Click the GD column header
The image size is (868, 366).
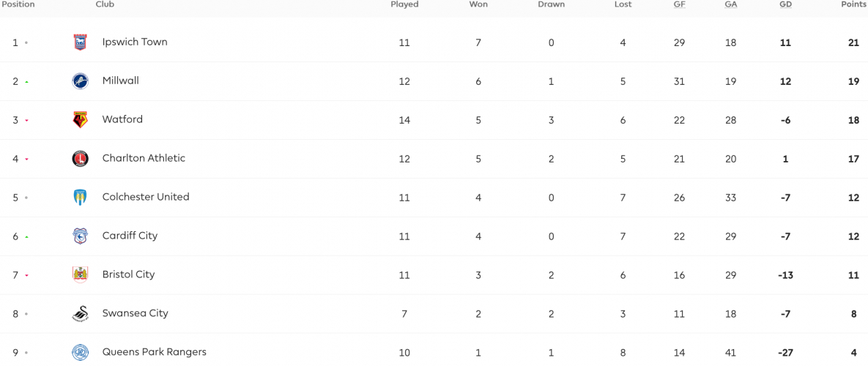point(785,4)
